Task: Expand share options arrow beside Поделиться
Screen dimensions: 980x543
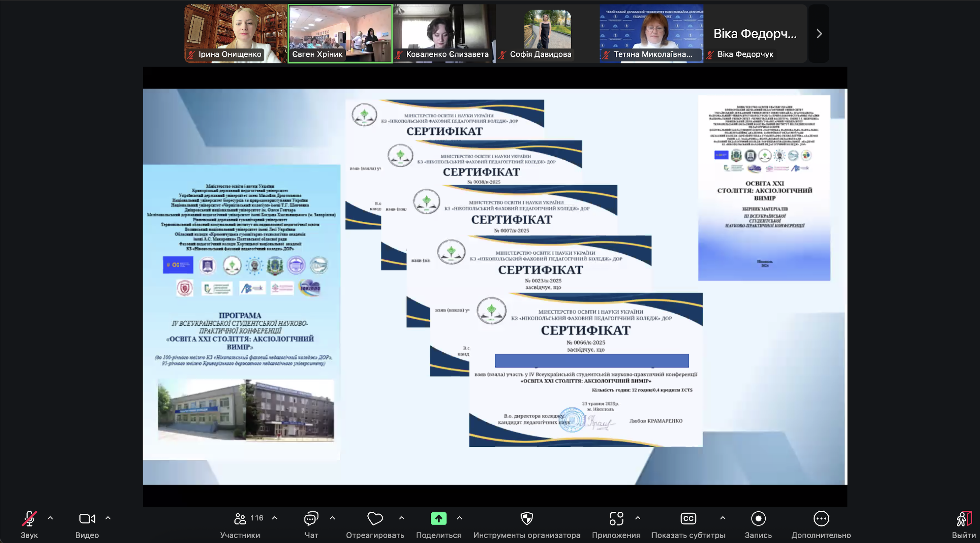Action: click(460, 518)
